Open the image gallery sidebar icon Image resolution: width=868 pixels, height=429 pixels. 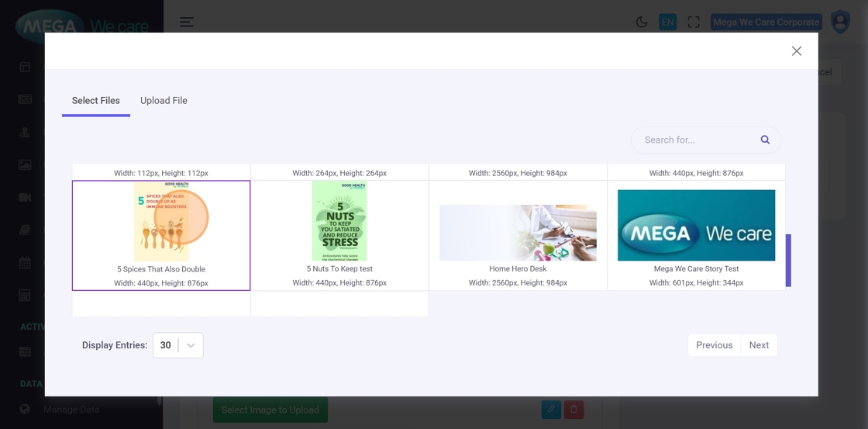(25, 164)
